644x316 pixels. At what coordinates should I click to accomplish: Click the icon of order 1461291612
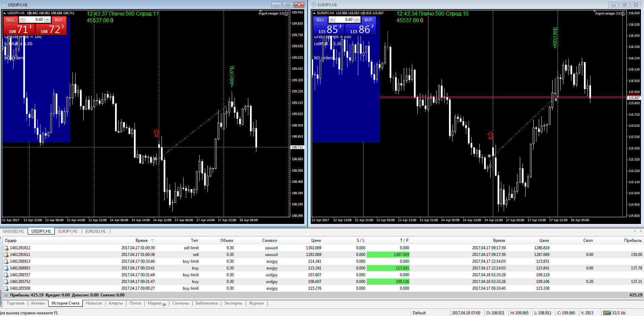[x=6, y=248]
